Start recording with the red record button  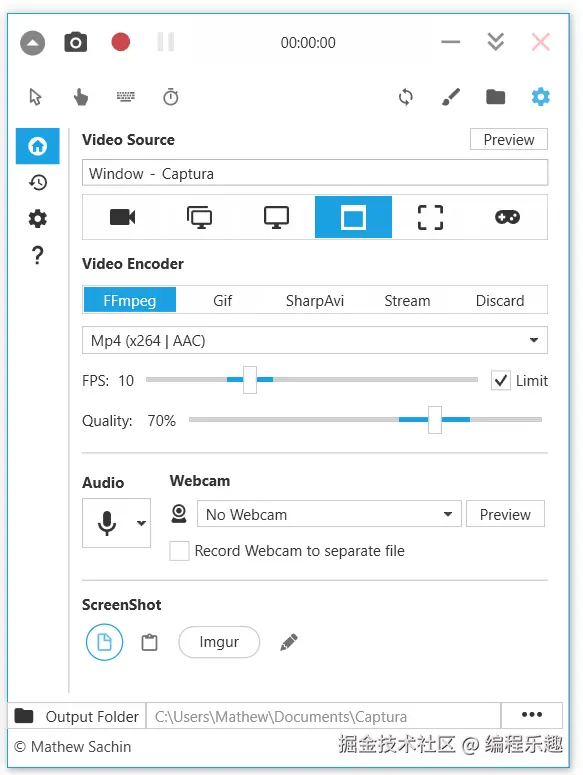click(121, 42)
